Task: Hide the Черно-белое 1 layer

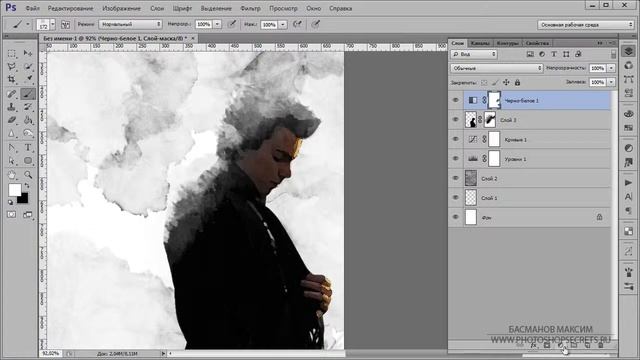Action: pos(456,100)
